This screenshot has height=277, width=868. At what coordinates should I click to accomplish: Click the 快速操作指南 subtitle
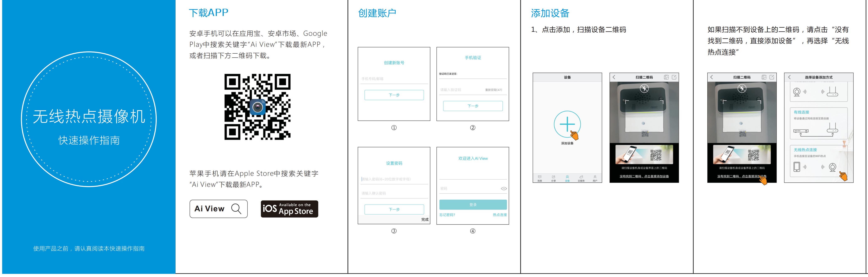point(89,140)
